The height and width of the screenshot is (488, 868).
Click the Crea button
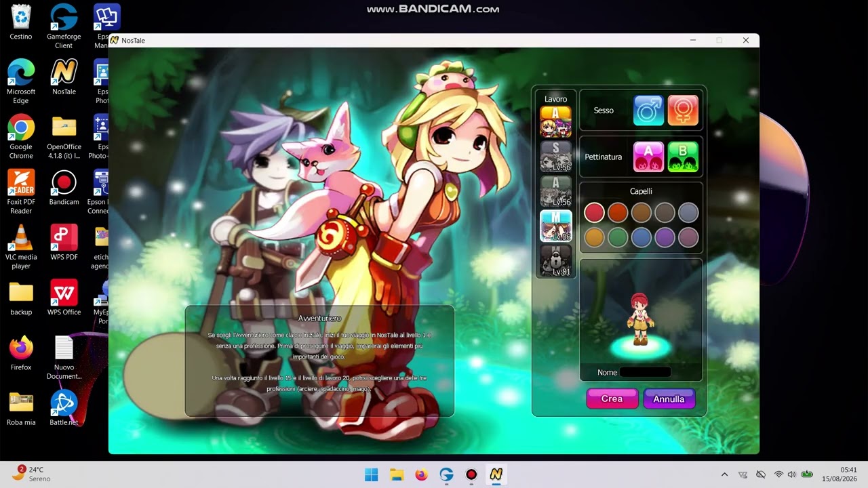[x=612, y=399]
